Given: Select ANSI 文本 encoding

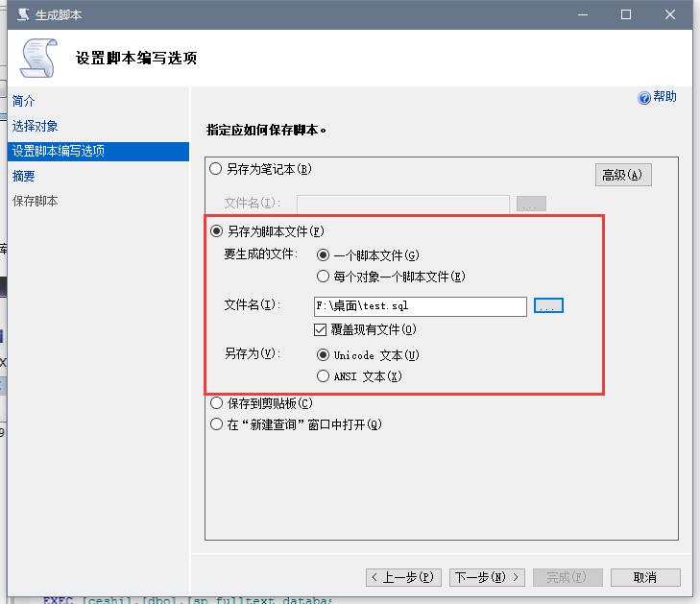Looking at the screenshot, I should point(323,376).
